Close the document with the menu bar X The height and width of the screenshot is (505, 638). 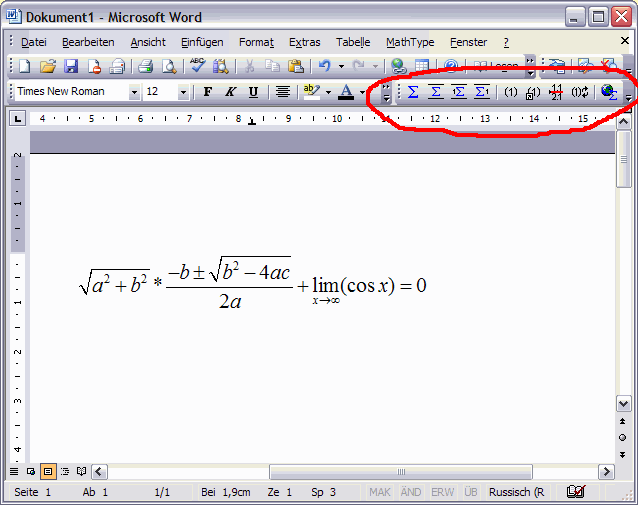(x=625, y=41)
